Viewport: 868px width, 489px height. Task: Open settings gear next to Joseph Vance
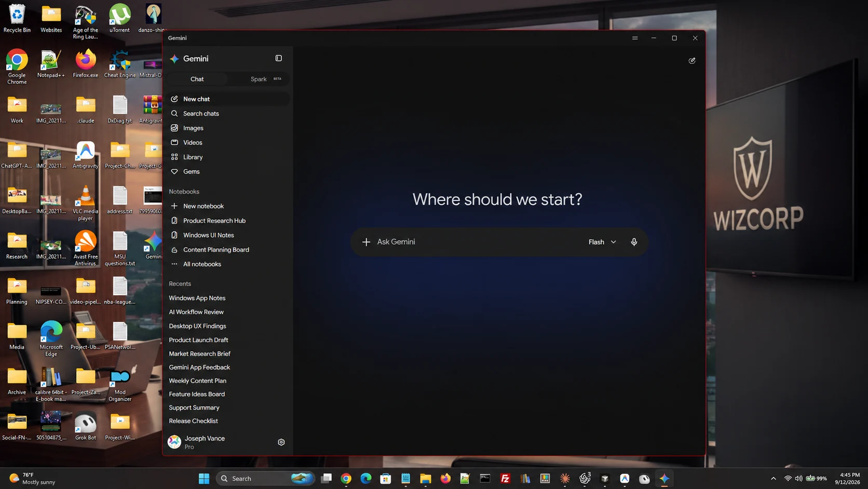[281, 442]
